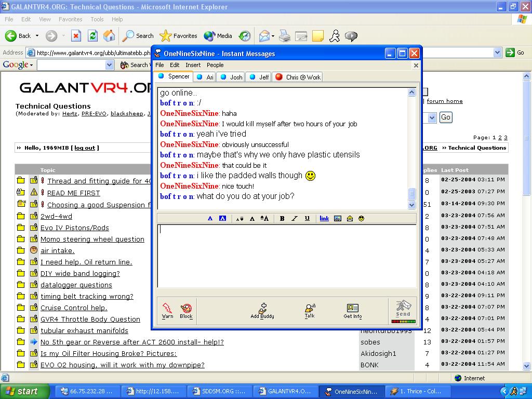Click the Warn icon in chat window

click(167, 311)
